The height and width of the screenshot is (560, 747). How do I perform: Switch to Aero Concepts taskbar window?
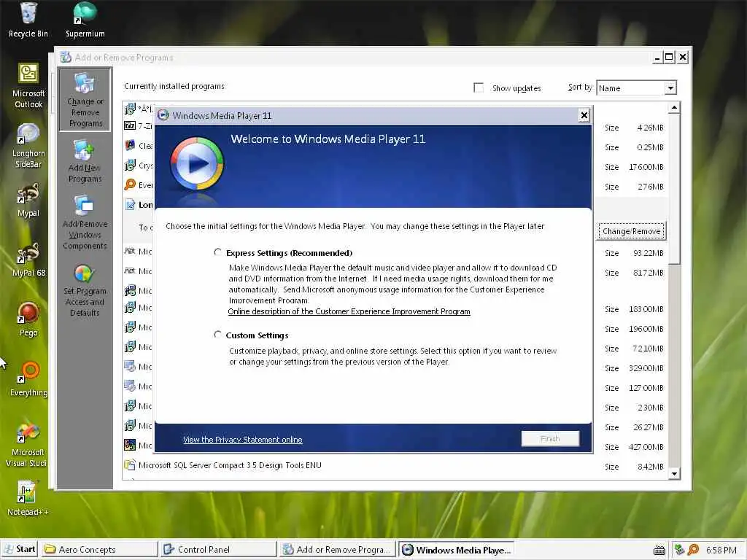coord(99,550)
